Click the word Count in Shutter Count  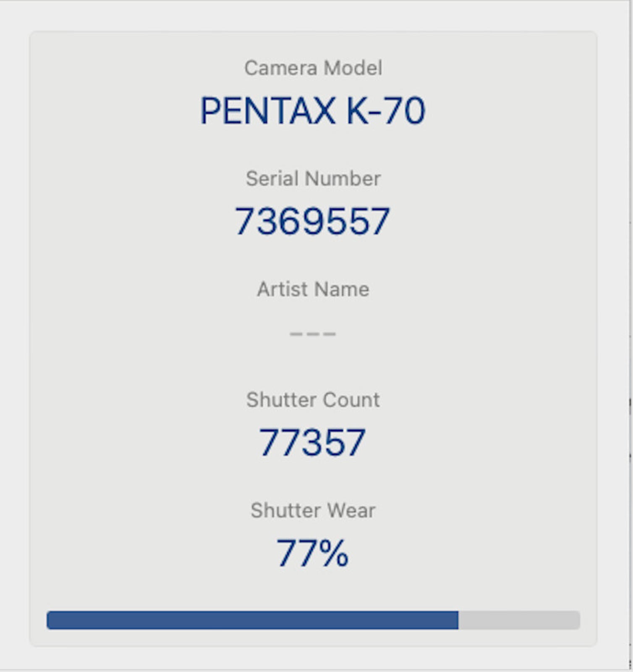click(x=353, y=400)
